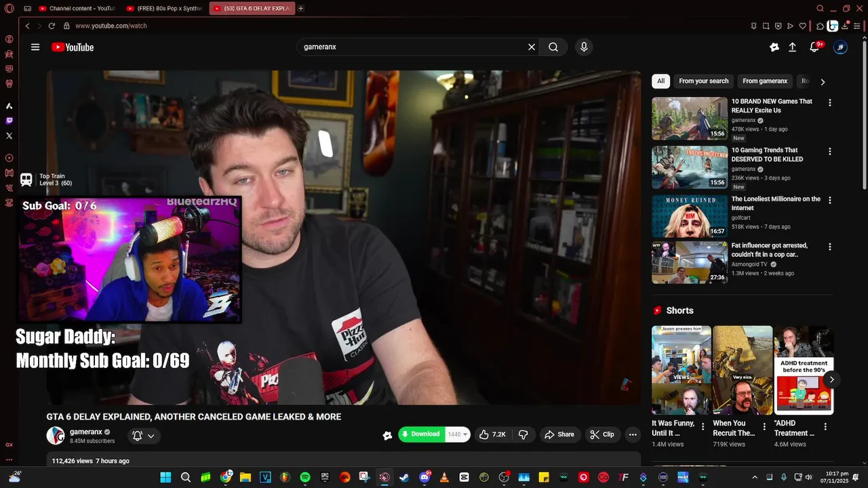Open the notifications bell with 9+ badge
Viewport: 868px width, 488px height.
point(816,47)
